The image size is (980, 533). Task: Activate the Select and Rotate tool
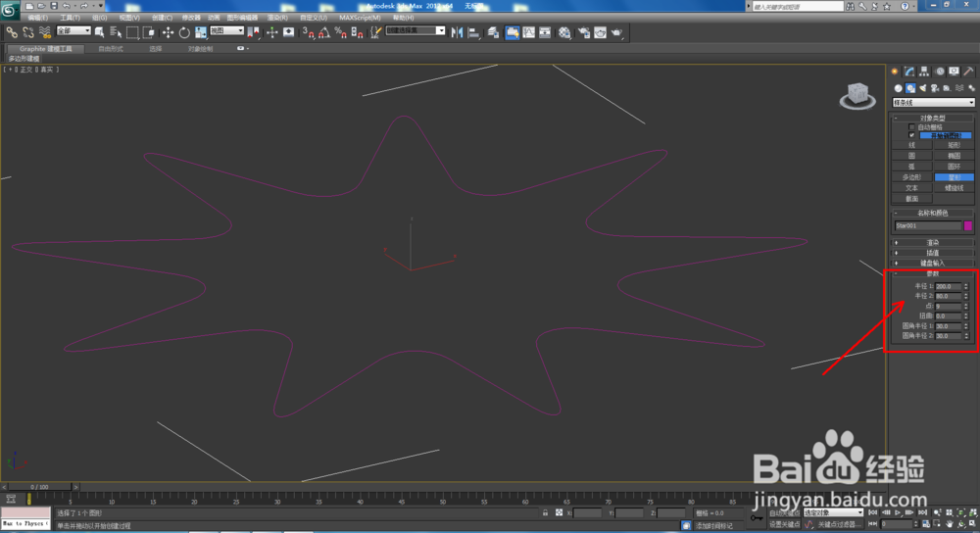click(184, 32)
